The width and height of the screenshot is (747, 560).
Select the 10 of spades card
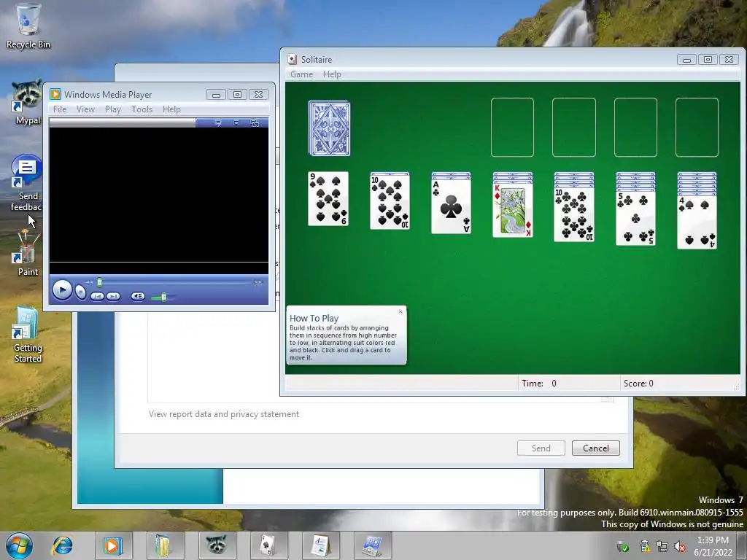(x=390, y=203)
